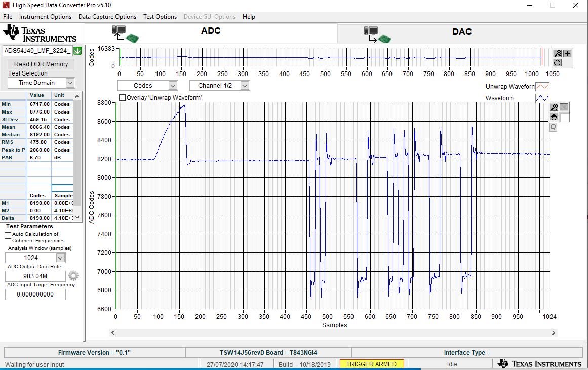Click the app icon in title bar
Viewport: 588px width, 370px height.
click(6, 5)
